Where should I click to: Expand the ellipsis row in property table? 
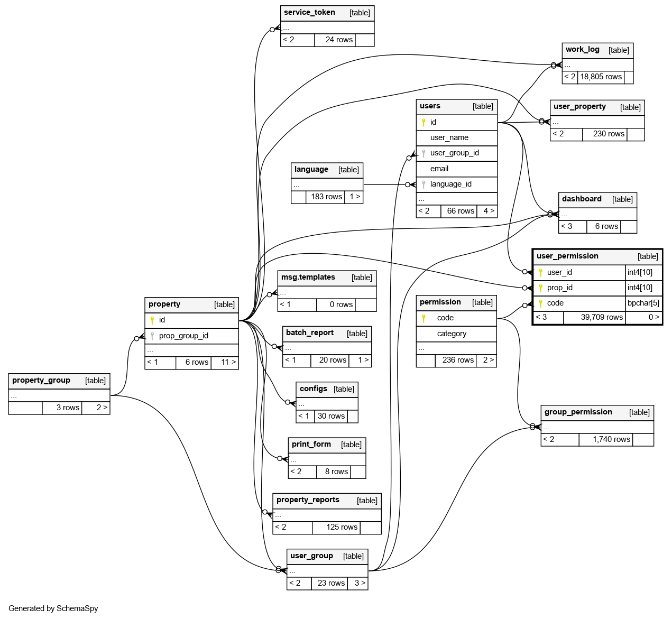coord(150,350)
